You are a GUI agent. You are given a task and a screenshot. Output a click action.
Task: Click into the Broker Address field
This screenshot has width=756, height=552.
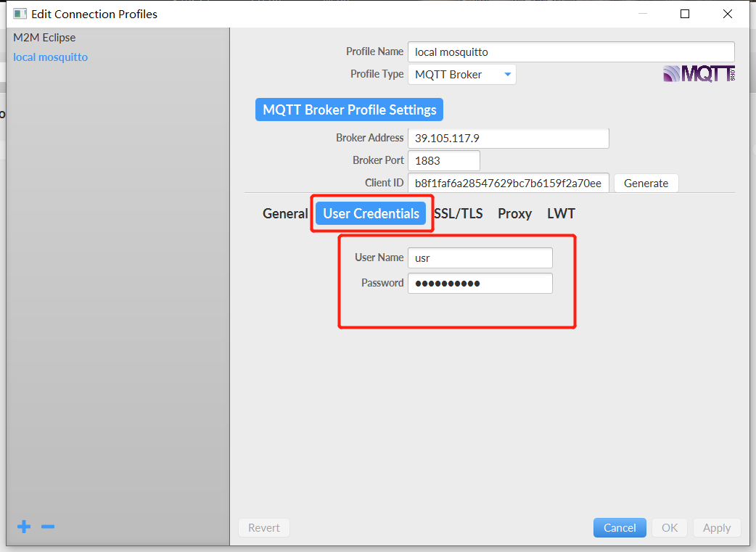tap(508, 138)
